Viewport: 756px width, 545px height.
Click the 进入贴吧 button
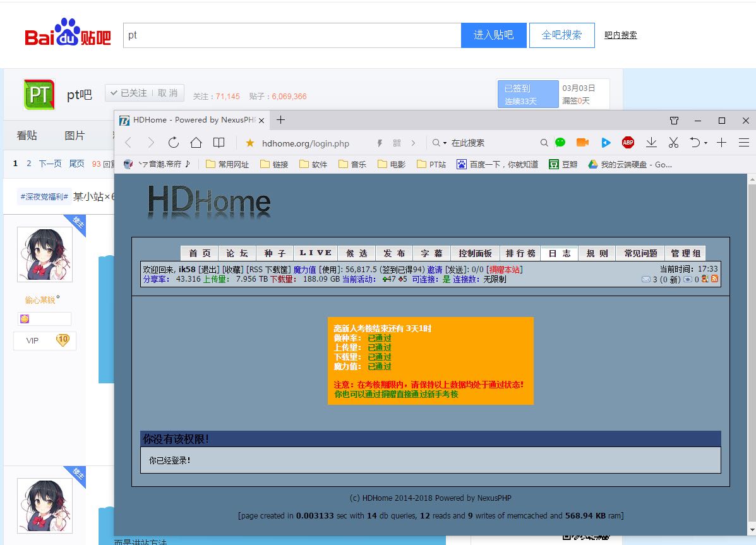point(494,35)
